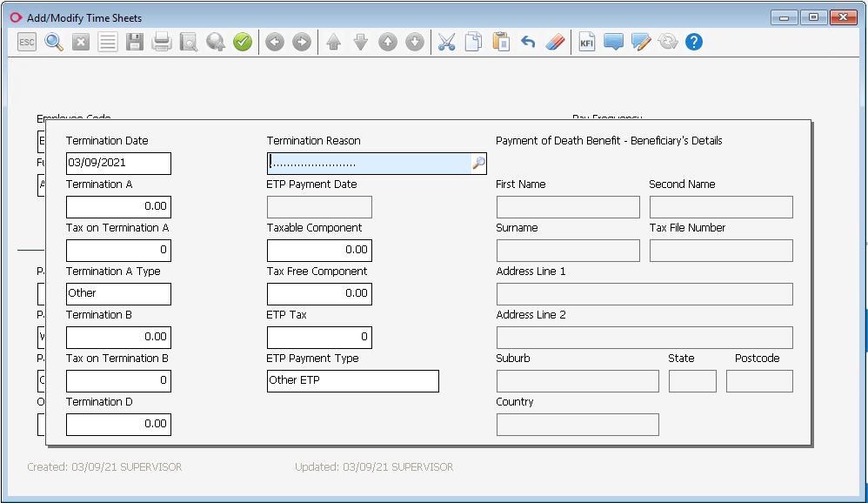Click the Termination A Type field
This screenshot has width=868, height=503.
click(x=118, y=293)
